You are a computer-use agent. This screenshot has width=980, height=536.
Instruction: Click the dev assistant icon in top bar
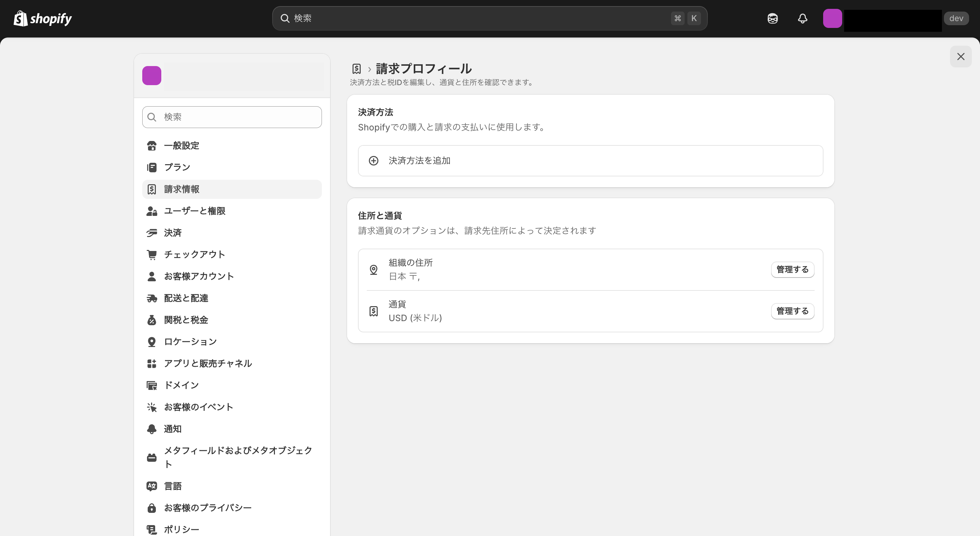(x=772, y=18)
